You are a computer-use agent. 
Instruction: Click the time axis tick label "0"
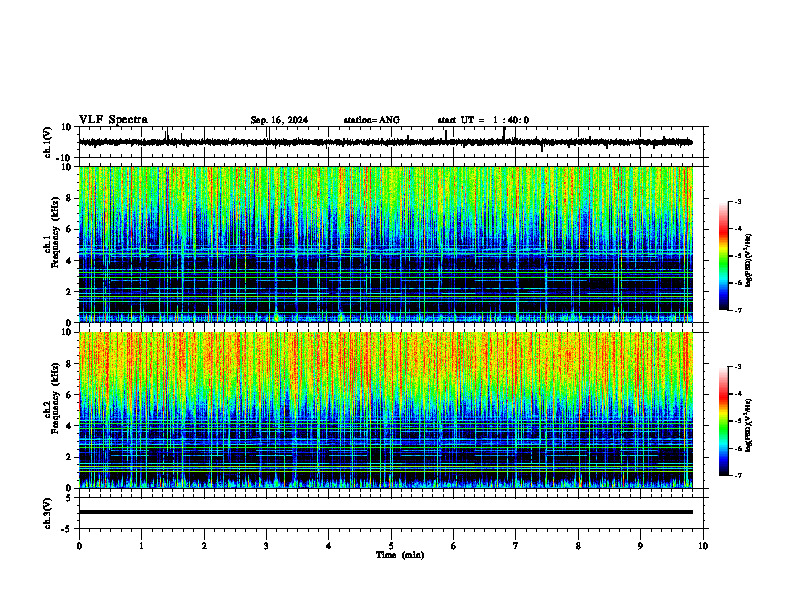click(79, 546)
